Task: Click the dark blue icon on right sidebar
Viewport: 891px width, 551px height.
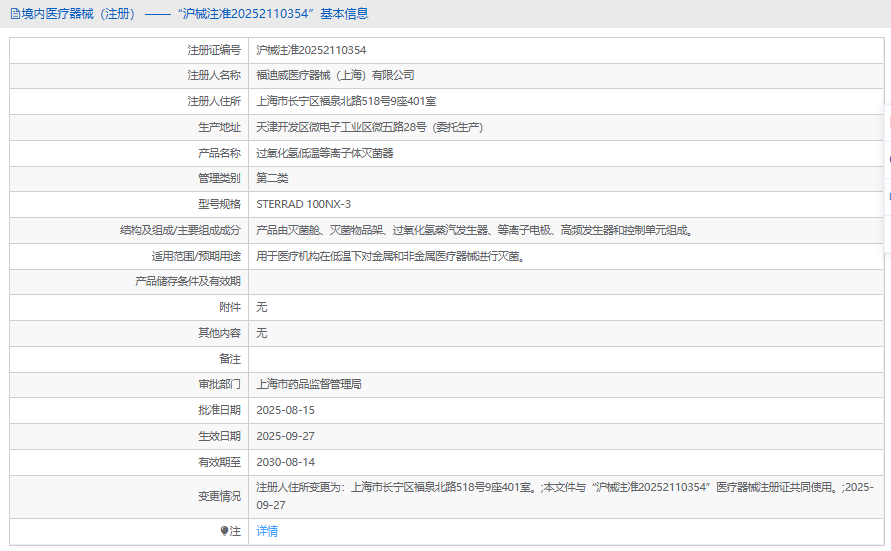Action: 888,160
